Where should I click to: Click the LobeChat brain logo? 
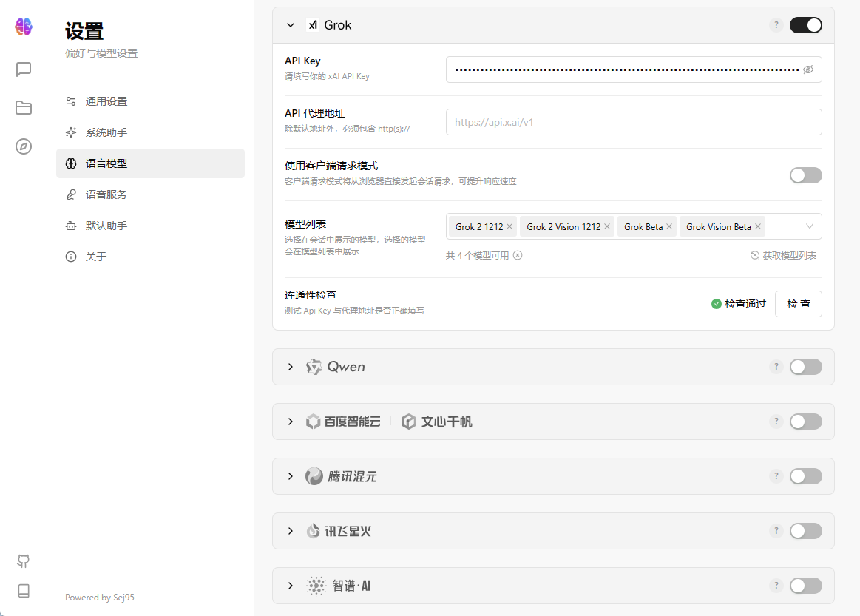(24, 27)
